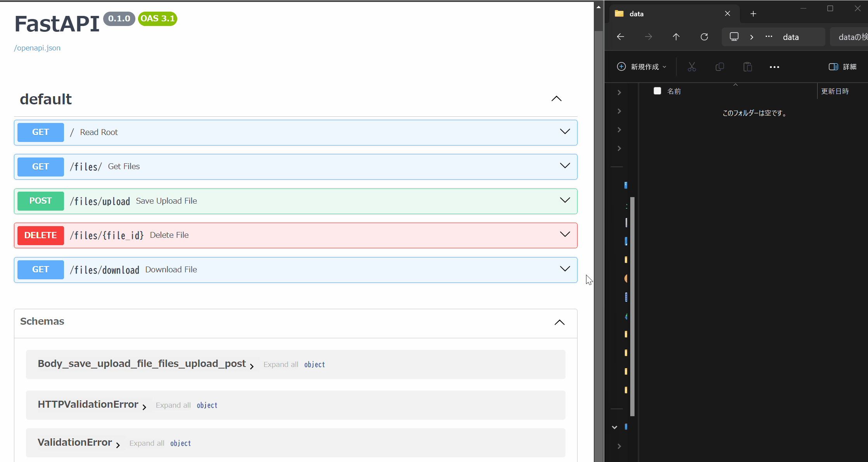Click the address bar chevron arrow
Screen dimensions: 868x462
coord(752,37)
